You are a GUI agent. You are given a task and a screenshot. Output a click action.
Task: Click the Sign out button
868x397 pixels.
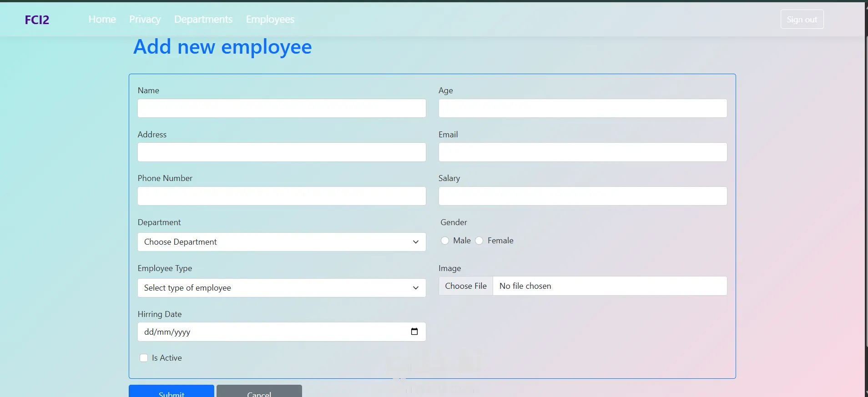[802, 19]
